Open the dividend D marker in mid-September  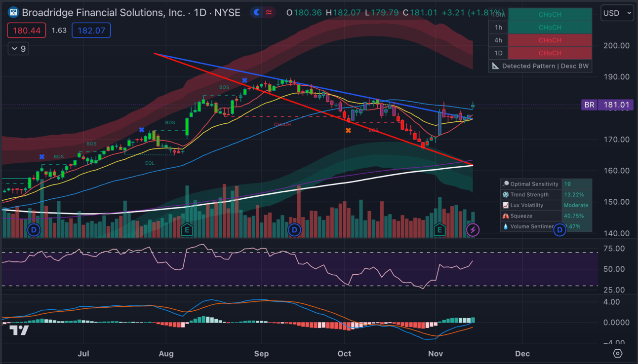point(294,229)
